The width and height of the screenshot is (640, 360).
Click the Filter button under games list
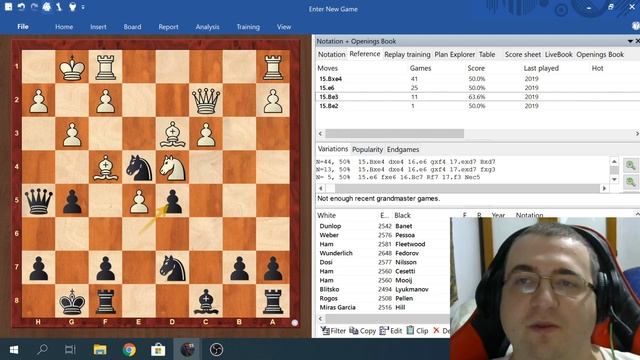pyautogui.click(x=333, y=331)
